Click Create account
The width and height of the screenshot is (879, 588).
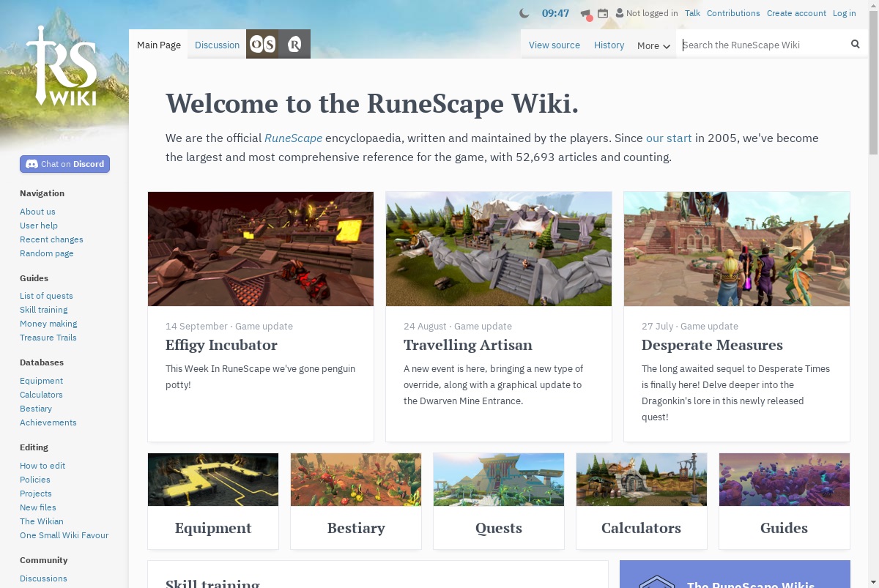click(x=796, y=13)
